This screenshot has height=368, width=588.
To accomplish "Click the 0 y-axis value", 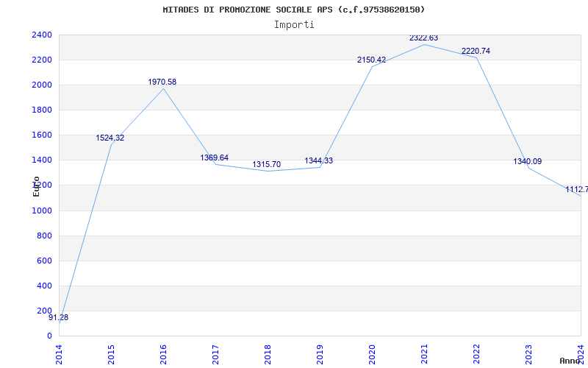I will click(49, 336).
